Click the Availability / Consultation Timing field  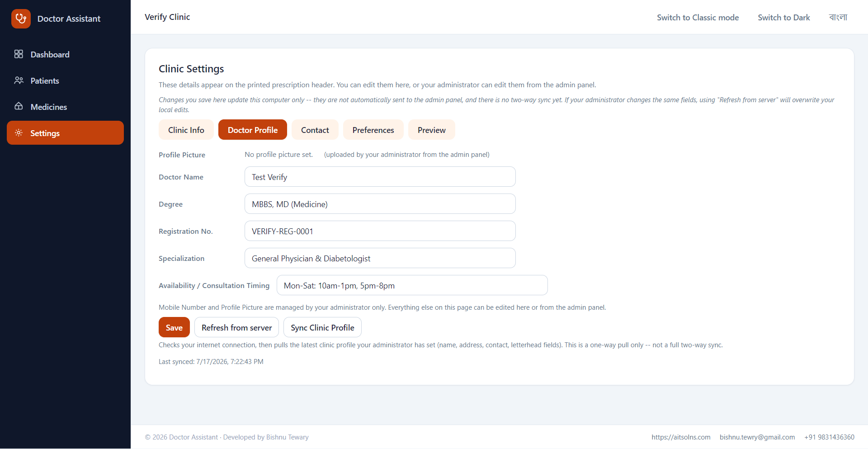412,285
